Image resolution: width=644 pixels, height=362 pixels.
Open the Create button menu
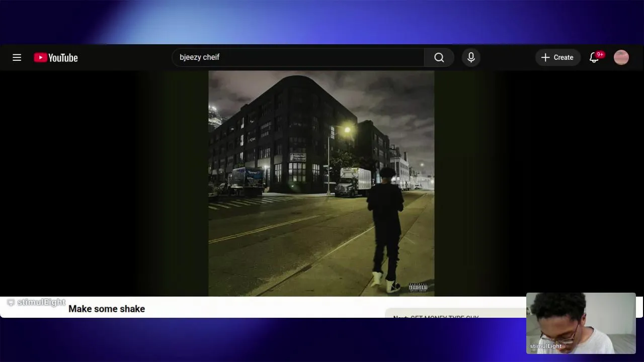[557, 57]
